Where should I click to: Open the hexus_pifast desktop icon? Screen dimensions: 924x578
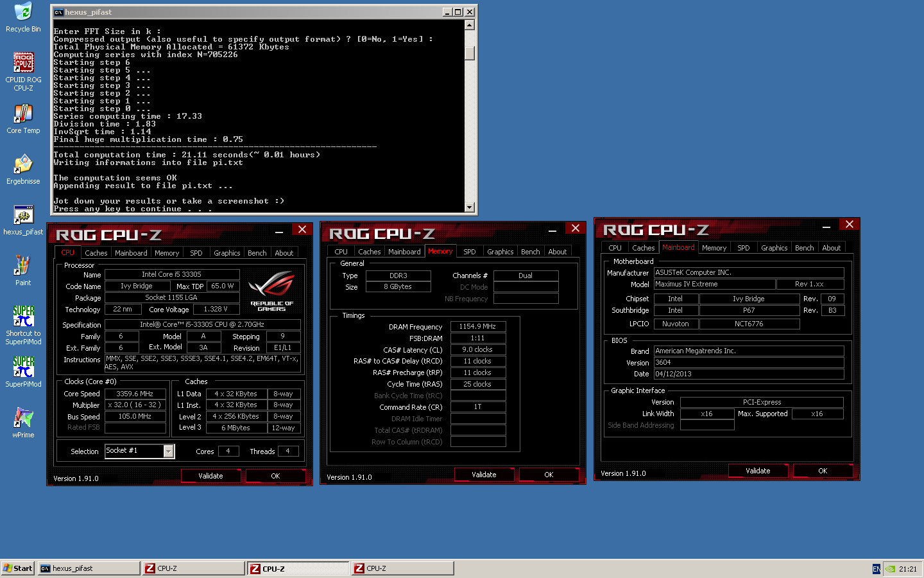(x=23, y=220)
